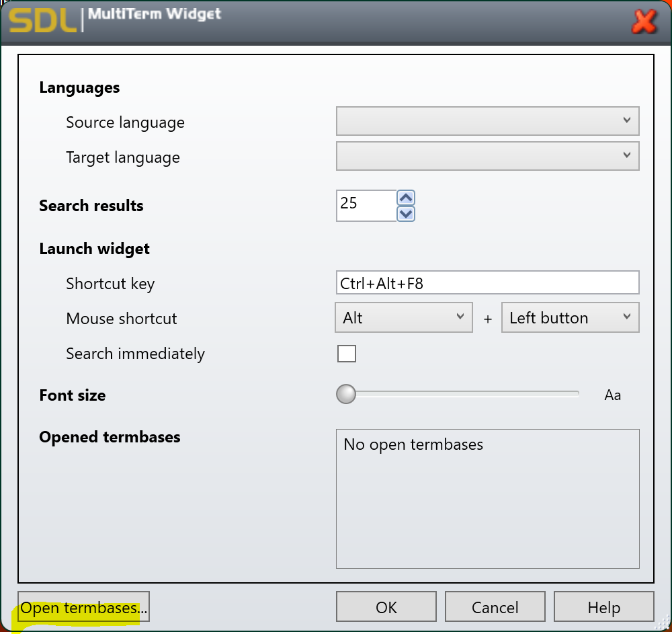
Task: Open the Alt modifier key dropdown
Action: point(403,317)
